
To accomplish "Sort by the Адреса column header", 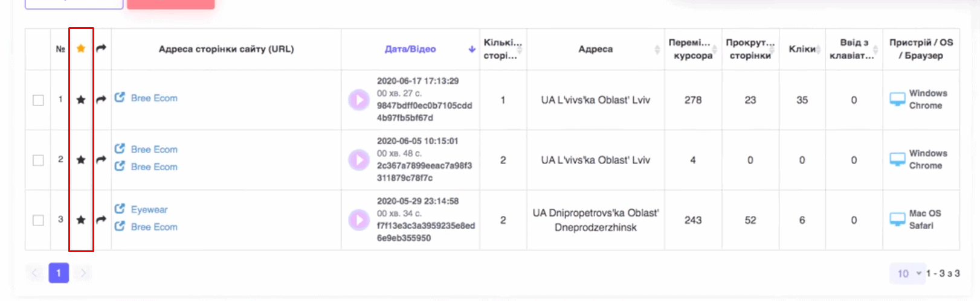I will coord(596,49).
